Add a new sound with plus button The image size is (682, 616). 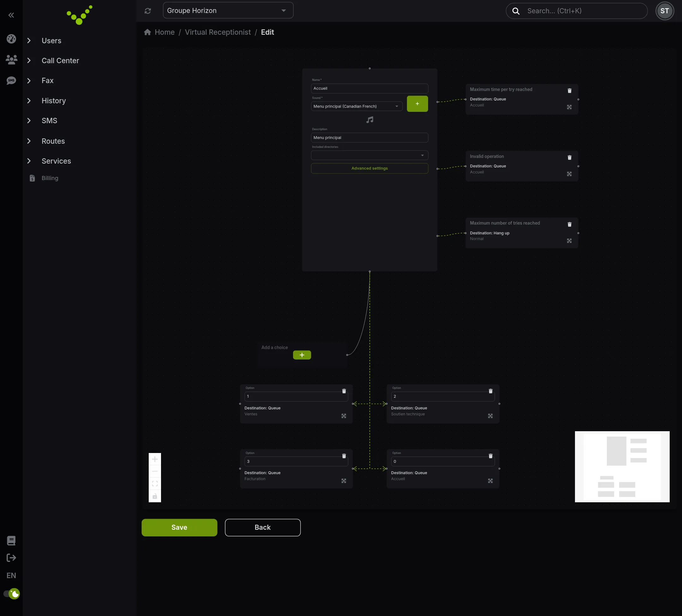[417, 104]
